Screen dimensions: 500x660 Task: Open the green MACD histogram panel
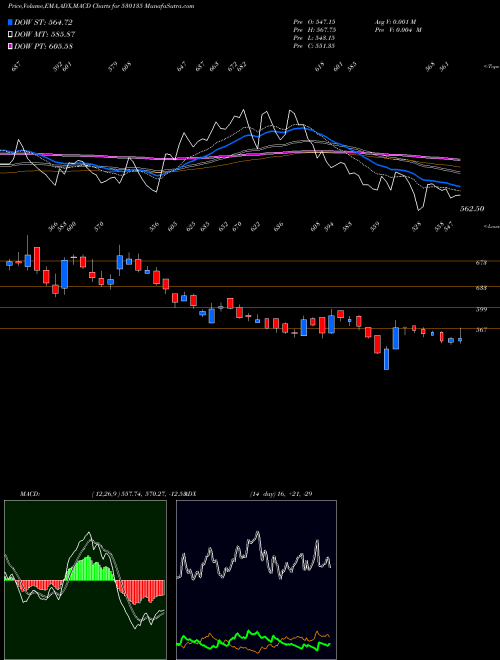click(x=85, y=580)
